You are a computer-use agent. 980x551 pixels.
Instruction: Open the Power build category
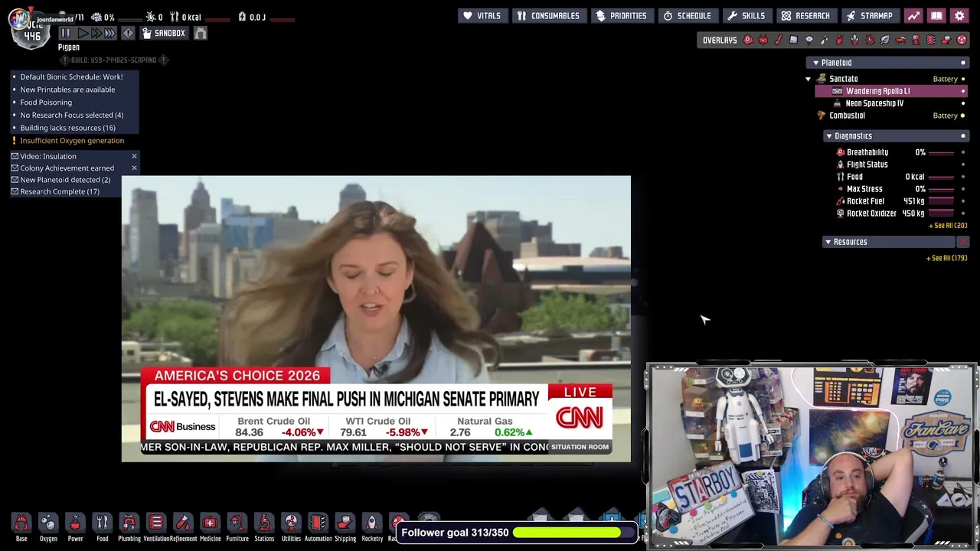75,527
